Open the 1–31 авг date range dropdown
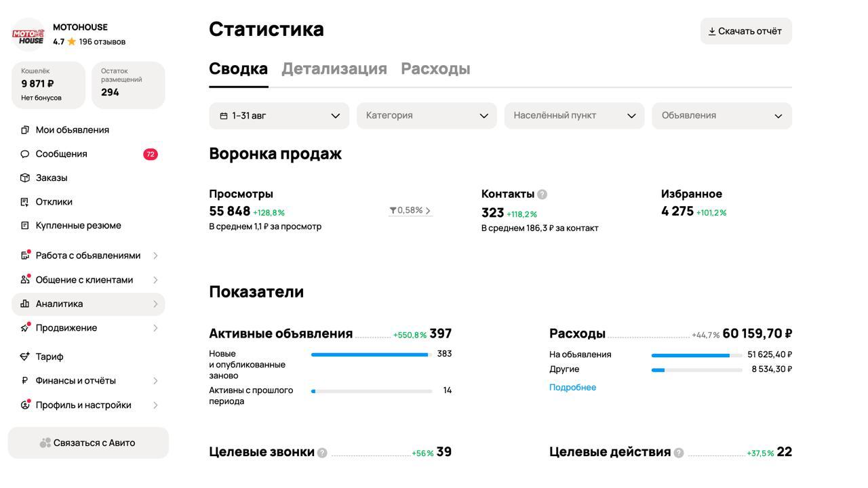This screenshot has width=868, height=488. (x=279, y=115)
